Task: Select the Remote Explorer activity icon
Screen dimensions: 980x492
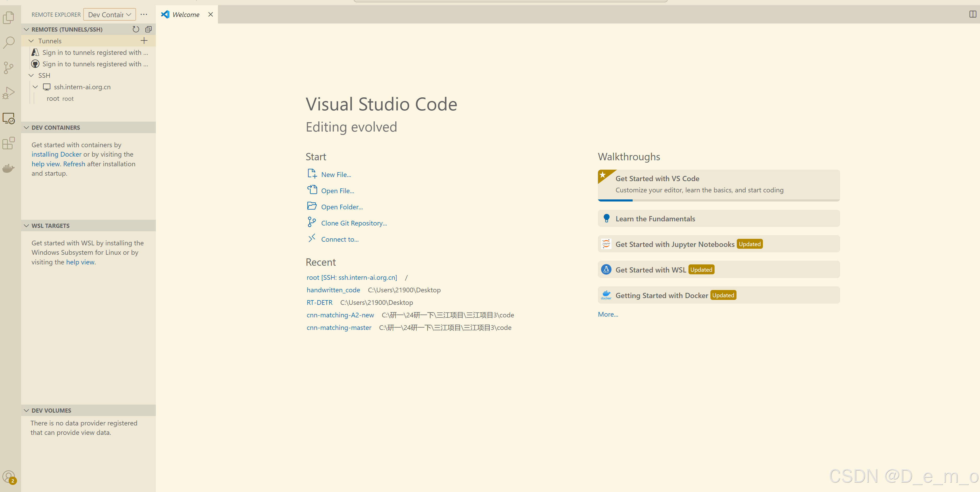Action: [x=9, y=118]
